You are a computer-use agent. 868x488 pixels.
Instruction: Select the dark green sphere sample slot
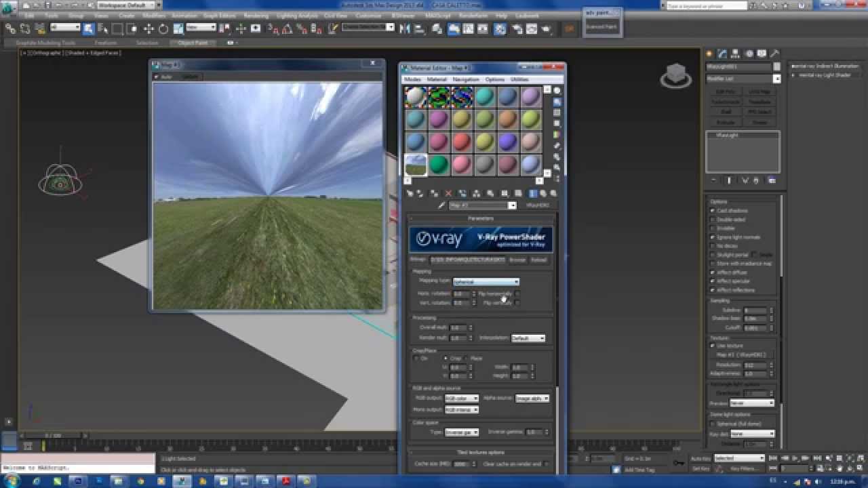tap(438, 165)
